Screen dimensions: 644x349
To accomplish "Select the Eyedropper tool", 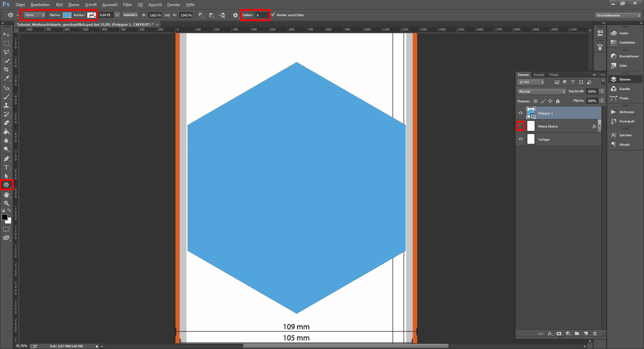I will [x=6, y=79].
